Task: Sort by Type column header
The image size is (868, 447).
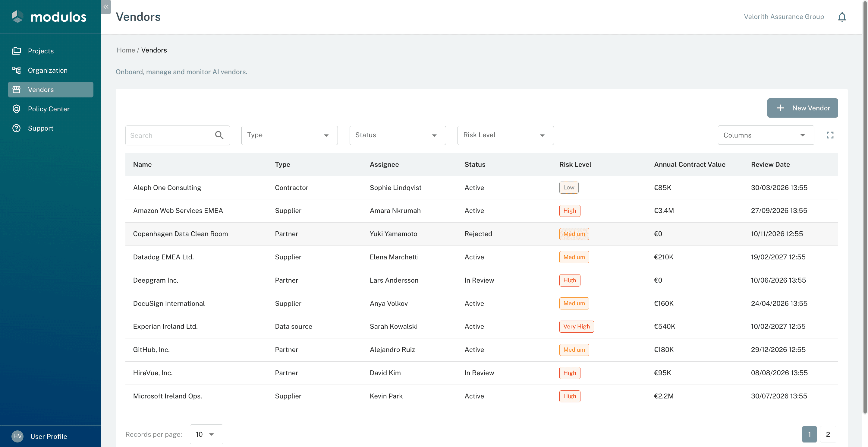Action: coord(282,164)
